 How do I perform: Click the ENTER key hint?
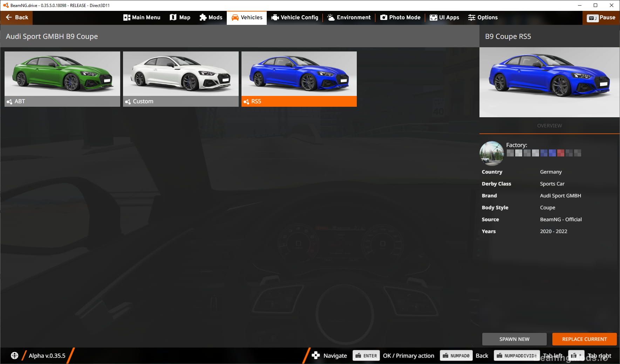click(x=366, y=356)
